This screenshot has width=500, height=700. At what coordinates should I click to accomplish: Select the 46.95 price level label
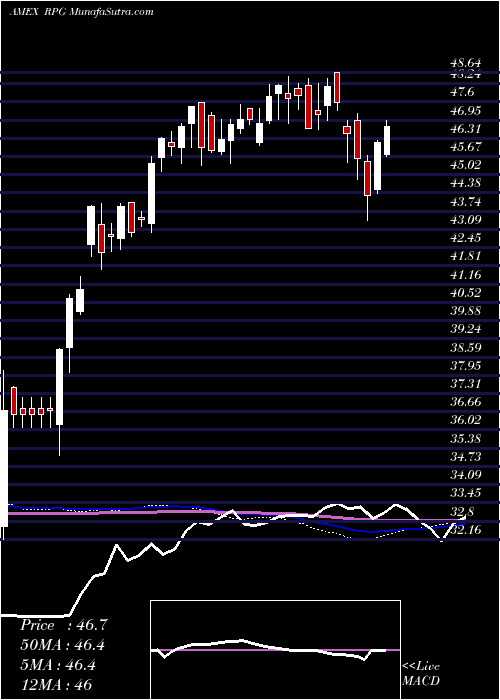[x=465, y=110]
